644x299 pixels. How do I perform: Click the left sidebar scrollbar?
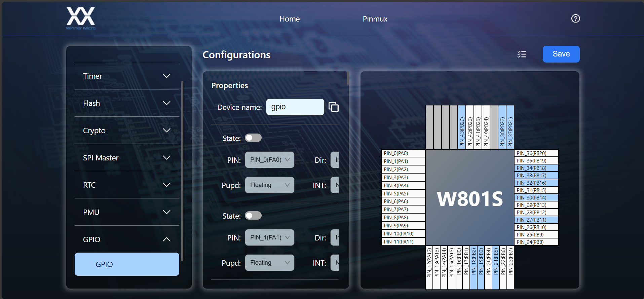pos(182,171)
